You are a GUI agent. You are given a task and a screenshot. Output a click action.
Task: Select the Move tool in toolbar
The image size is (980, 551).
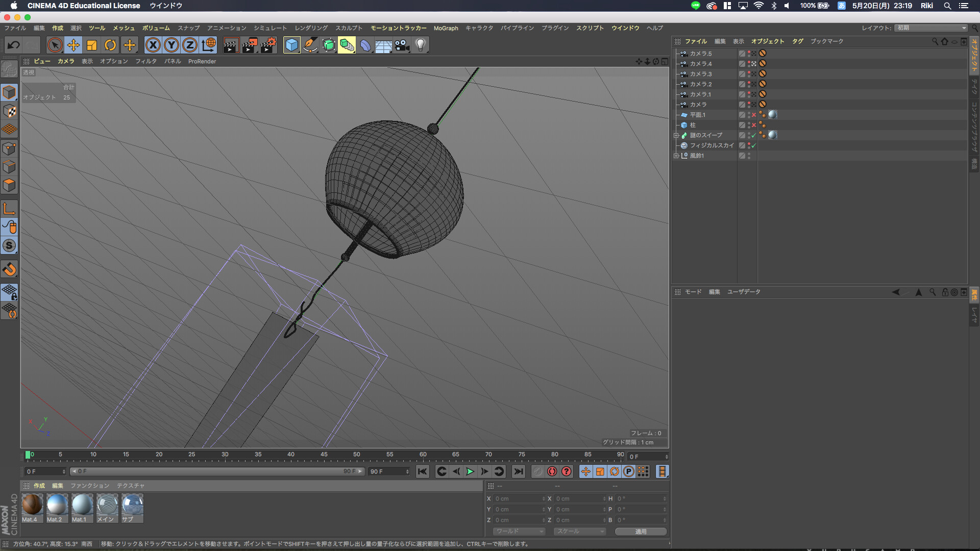point(73,45)
